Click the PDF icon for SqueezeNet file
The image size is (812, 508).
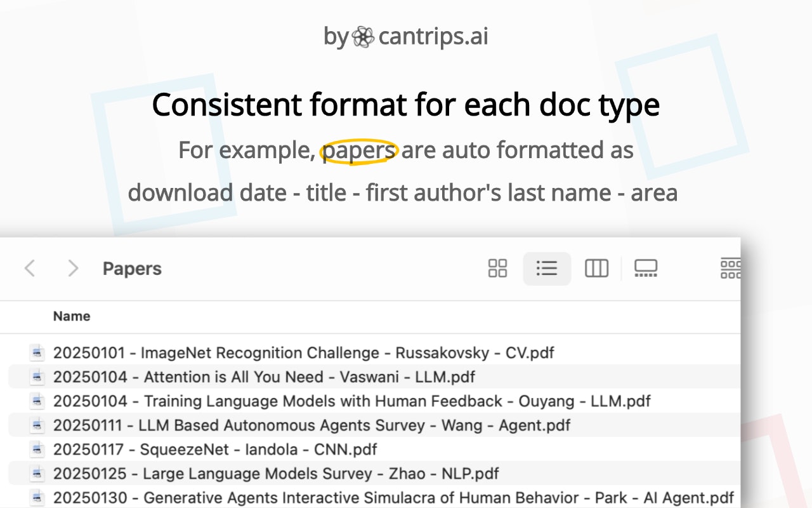tap(37, 449)
